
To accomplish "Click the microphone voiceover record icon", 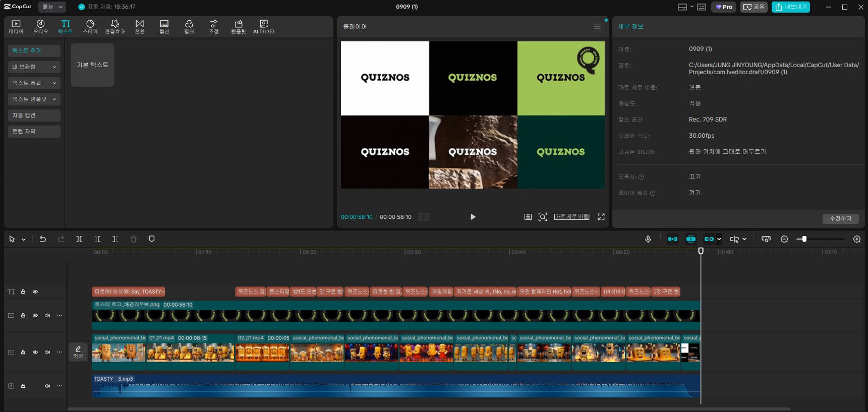I will (648, 239).
